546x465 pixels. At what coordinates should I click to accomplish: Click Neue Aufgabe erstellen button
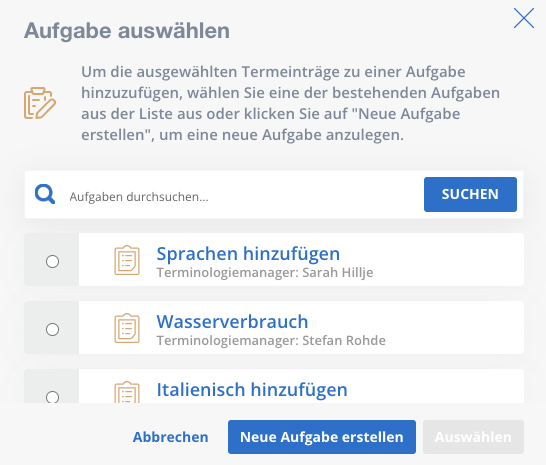point(322,437)
